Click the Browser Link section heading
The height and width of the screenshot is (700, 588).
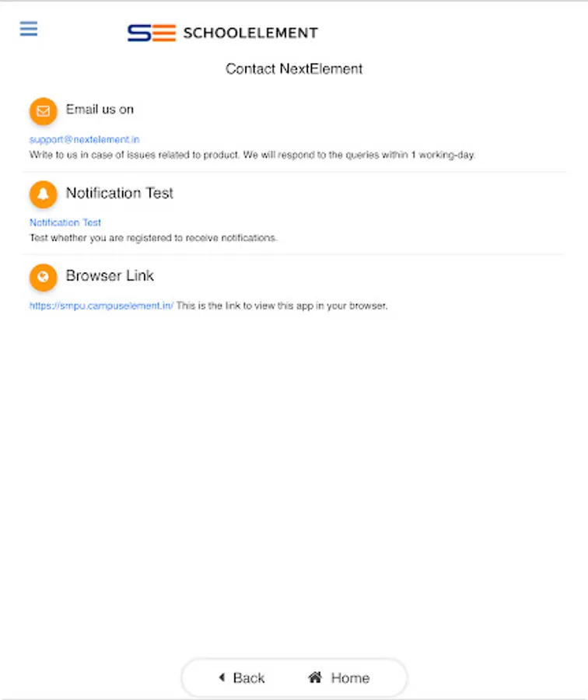(110, 275)
